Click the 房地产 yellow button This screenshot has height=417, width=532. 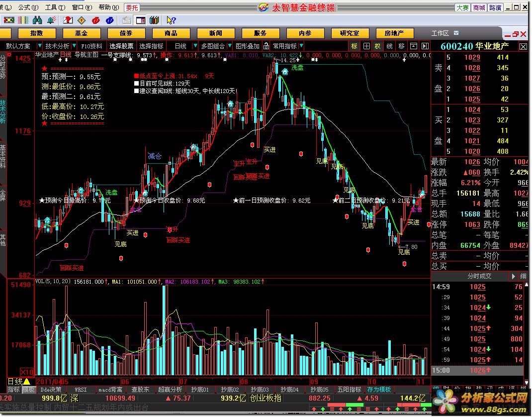(395, 33)
